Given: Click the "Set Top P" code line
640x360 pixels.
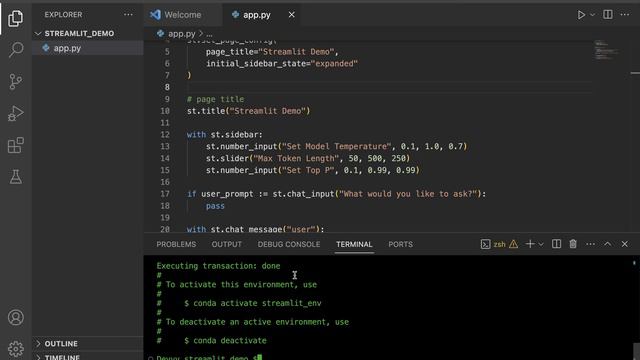Looking at the screenshot, I should (313, 170).
